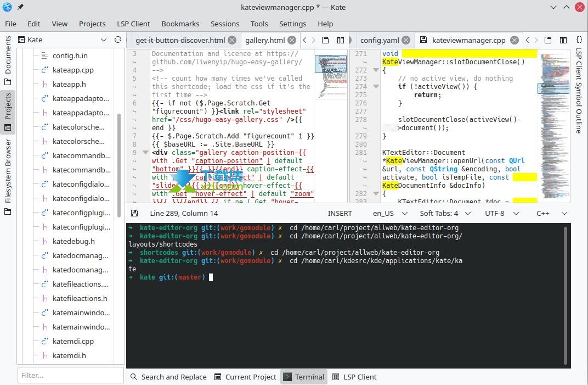The width and height of the screenshot is (588, 385).
Task: Switch to the get-it-button-discover.html tab
Action: 180,40
